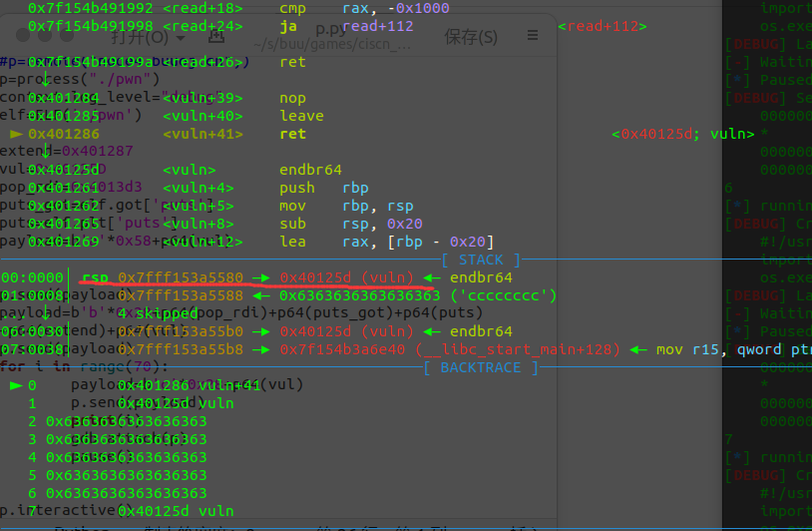Image resolution: width=812 pixels, height=531 pixels.
Task: Click stack address 0x7fff153a55b0
Action: coord(181,331)
